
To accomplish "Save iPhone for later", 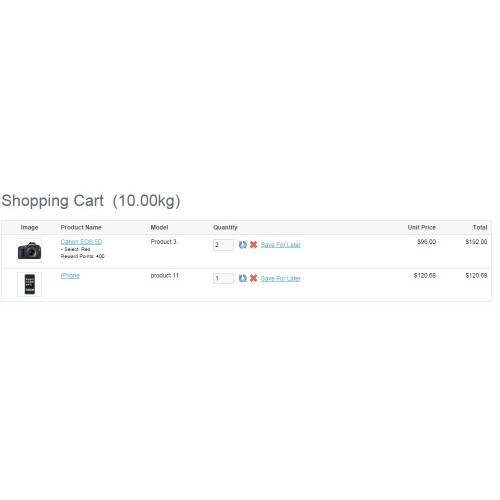I will point(281,278).
